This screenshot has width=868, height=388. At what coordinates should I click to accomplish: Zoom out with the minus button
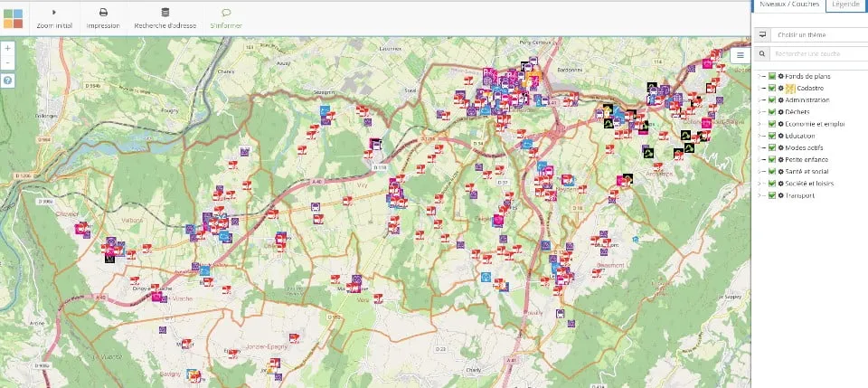point(8,62)
